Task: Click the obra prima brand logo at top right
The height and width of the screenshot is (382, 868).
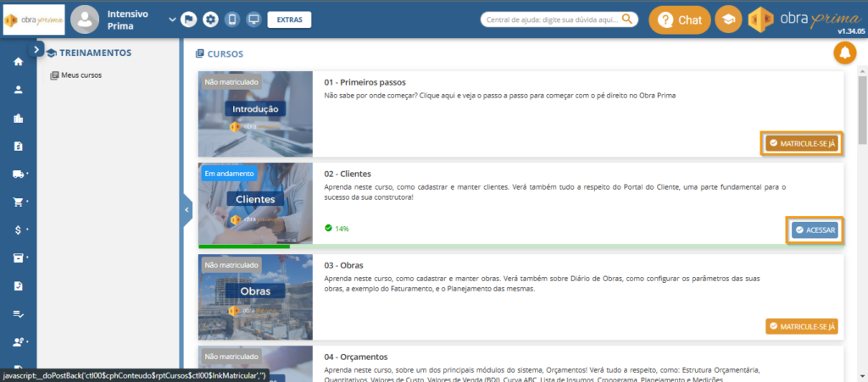Action: coord(804,19)
